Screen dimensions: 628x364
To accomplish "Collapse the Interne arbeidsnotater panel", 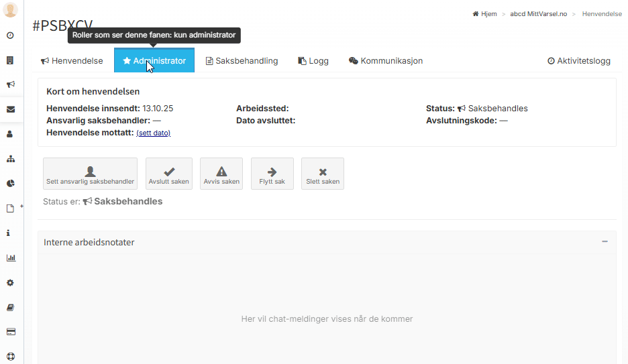I will click(605, 241).
